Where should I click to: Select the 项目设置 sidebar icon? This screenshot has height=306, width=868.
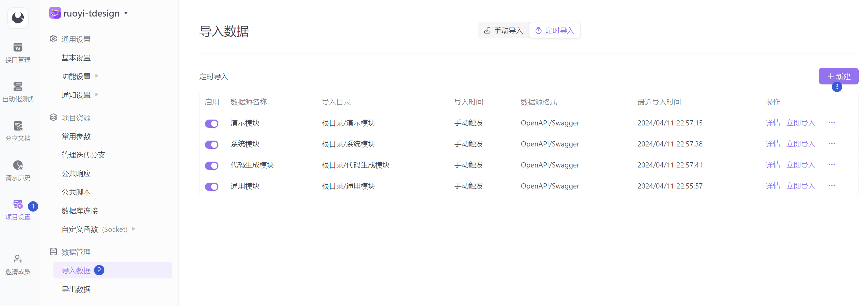coord(18,204)
